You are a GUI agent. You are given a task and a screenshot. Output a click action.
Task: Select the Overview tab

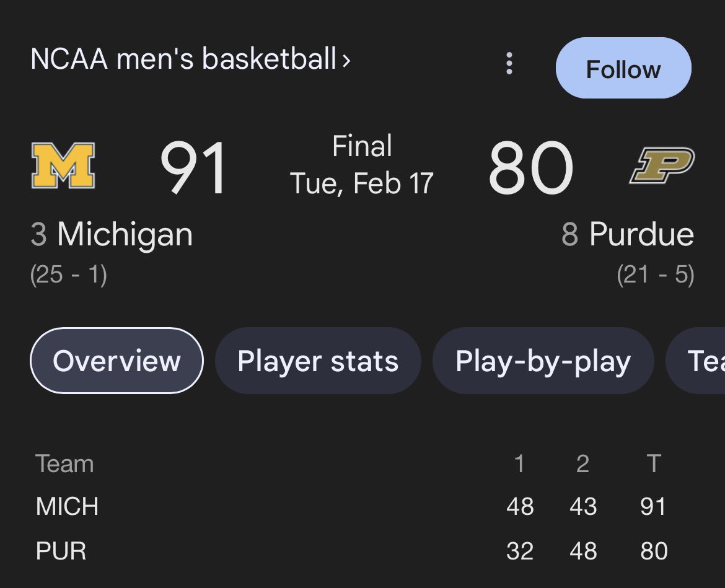[x=116, y=361]
